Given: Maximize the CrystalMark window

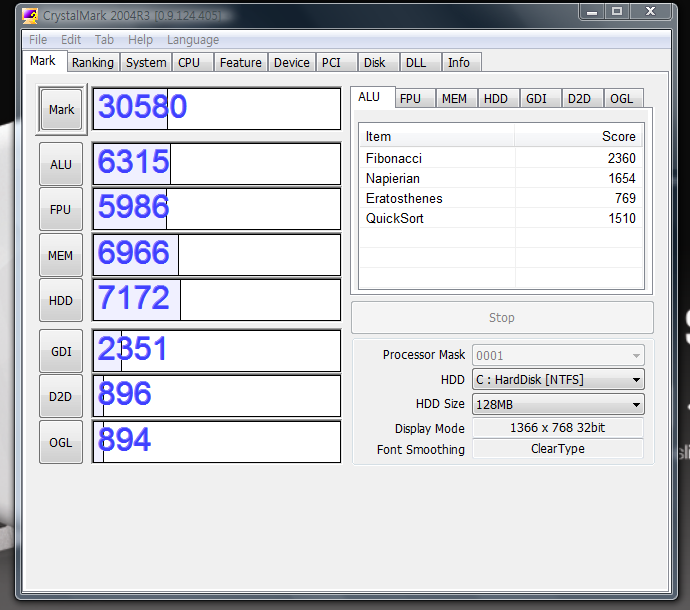Looking at the screenshot, I should [617, 11].
